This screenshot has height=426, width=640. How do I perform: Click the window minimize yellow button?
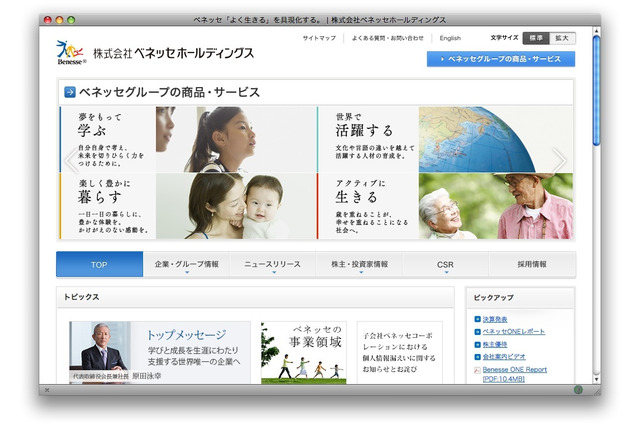(60, 20)
